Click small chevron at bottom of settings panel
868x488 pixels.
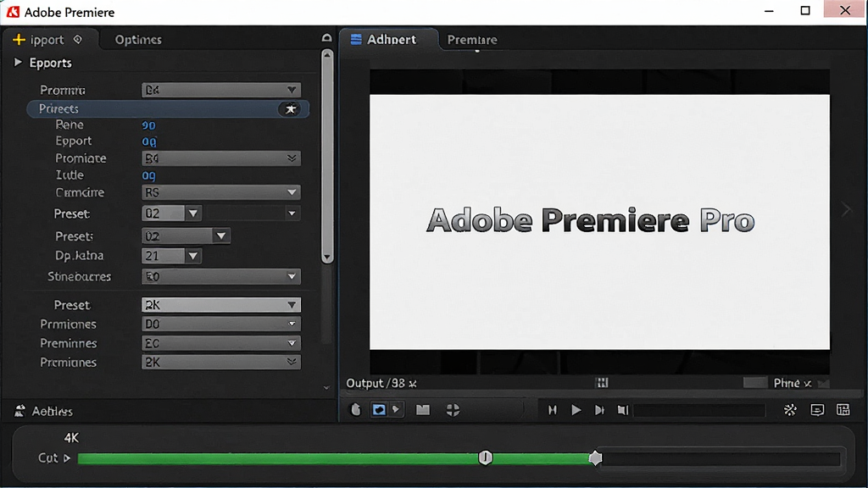point(326,388)
